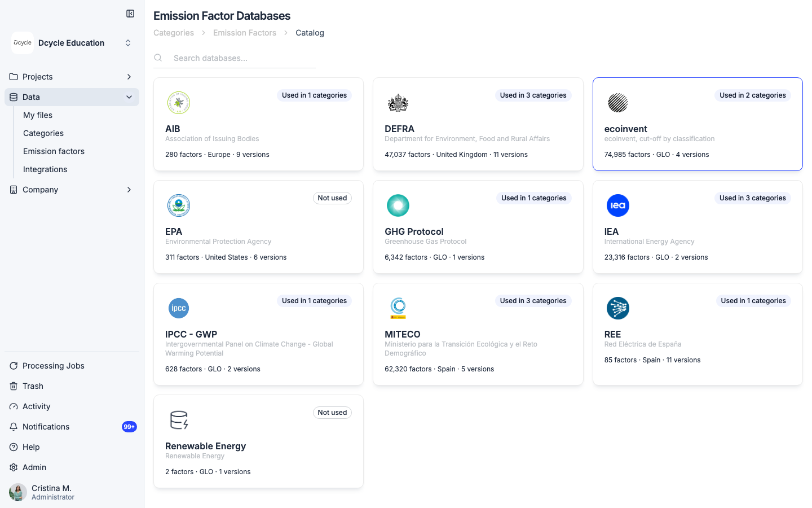
Task: Click 'Red Eléctrica de España' subtitle
Action: 643,344
